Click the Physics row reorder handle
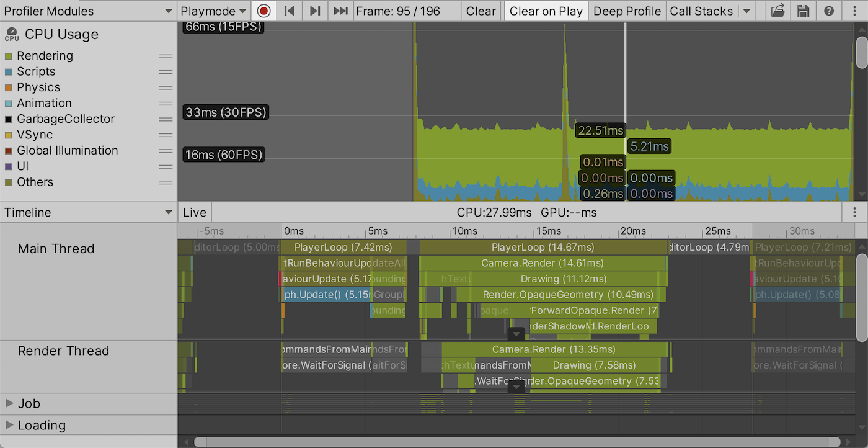 point(166,87)
